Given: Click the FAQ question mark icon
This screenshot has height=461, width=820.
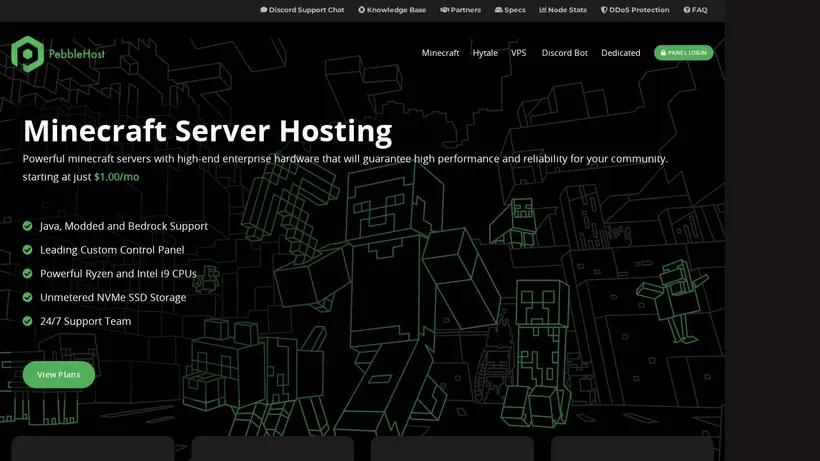Looking at the screenshot, I should coord(687,10).
